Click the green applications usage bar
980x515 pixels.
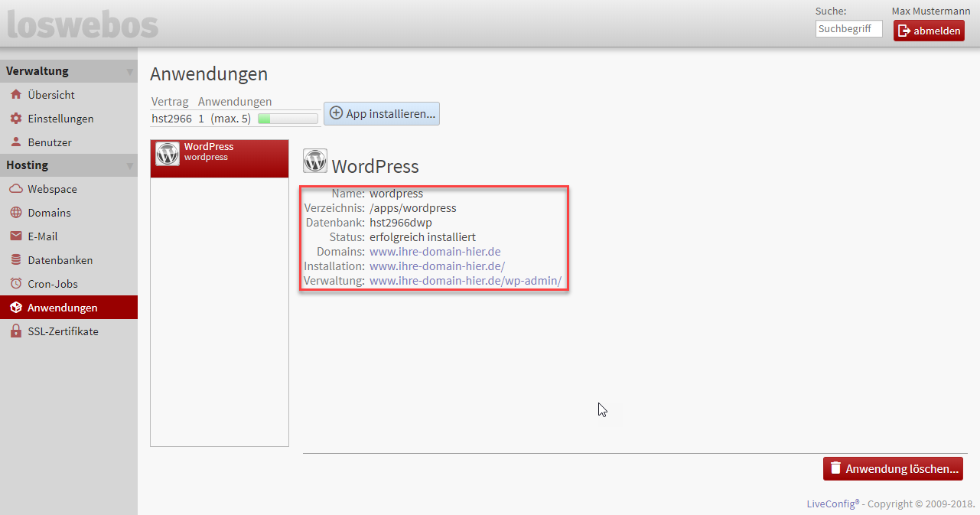pyautogui.click(x=288, y=119)
